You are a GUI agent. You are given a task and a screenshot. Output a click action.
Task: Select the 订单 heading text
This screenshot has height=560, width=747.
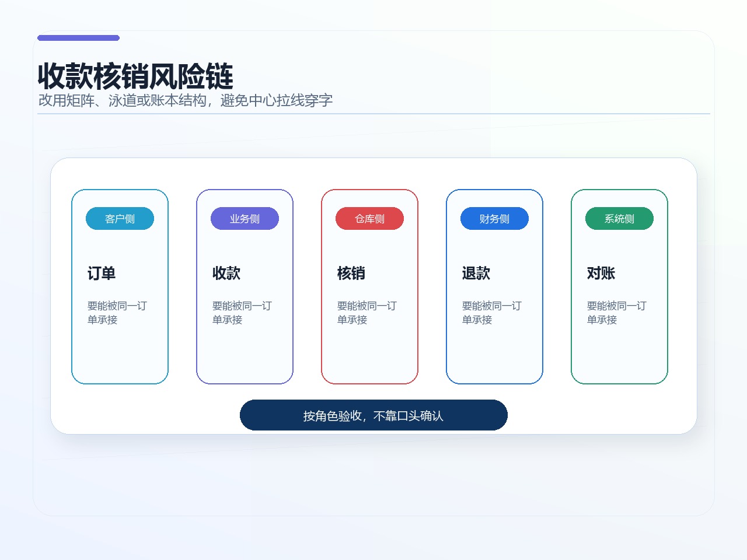click(x=102, y=273)
